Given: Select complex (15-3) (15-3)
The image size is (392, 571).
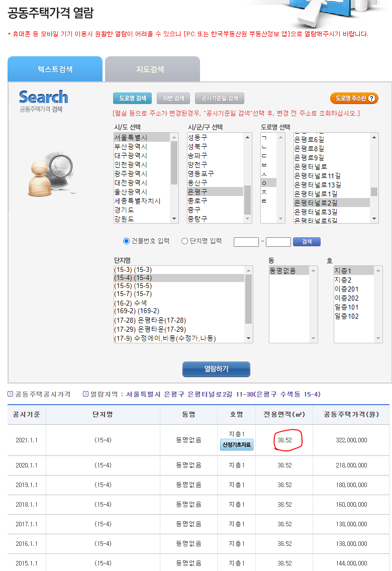Looking at the screenshot, I should (179, 270).
